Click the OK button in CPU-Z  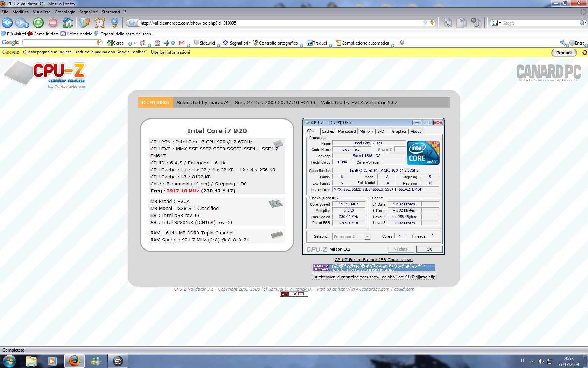coord(429,249)
